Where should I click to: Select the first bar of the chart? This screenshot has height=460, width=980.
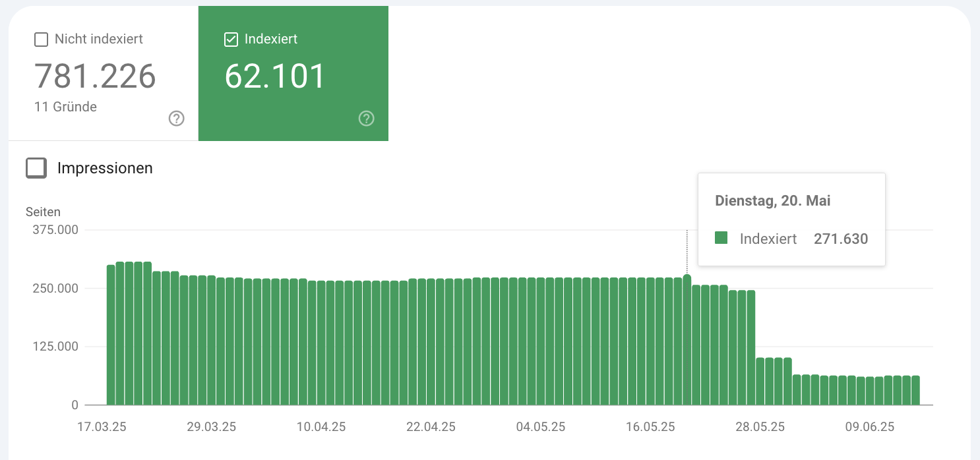point(111,335)
